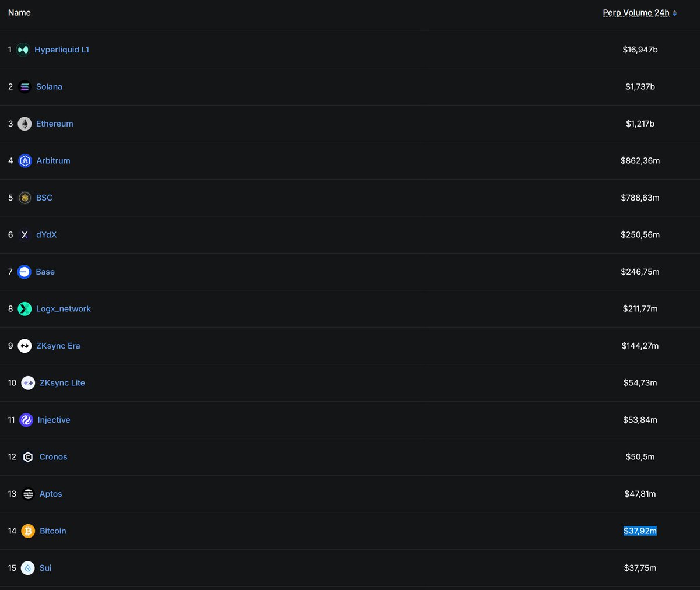Viewport: 700px width, 590px height.
Task: Click the Sui droplet logo
Action: pos(28,568)
